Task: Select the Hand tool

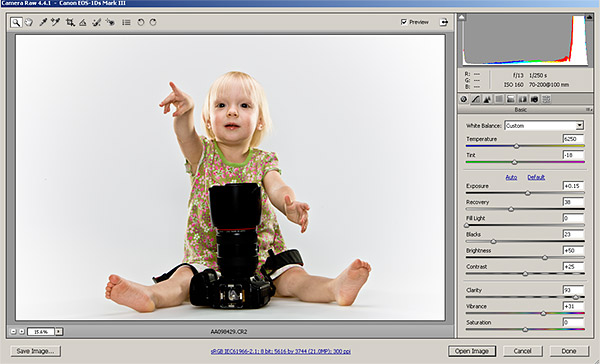Action: tap(29, 22)
